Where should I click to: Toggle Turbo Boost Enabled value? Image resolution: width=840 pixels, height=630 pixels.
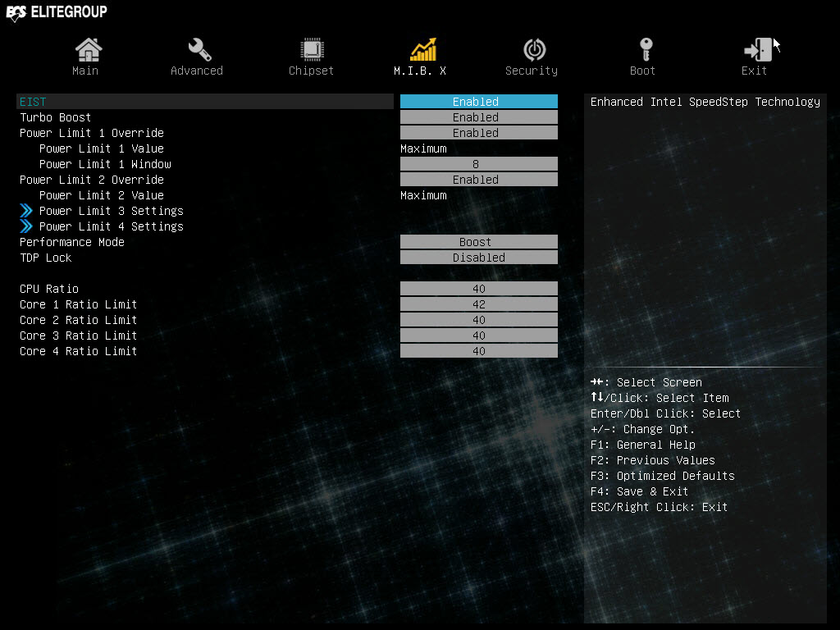click(x=478, y=117)
